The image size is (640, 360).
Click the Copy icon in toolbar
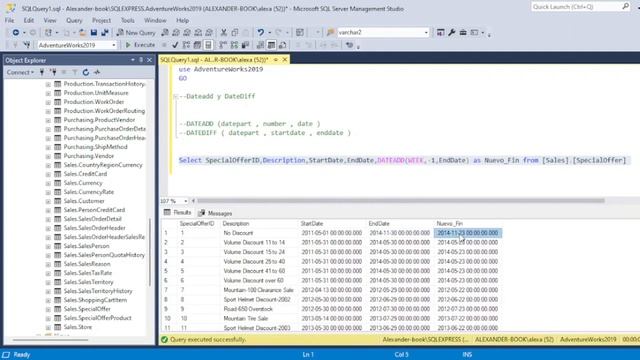(x=235, y=33)
